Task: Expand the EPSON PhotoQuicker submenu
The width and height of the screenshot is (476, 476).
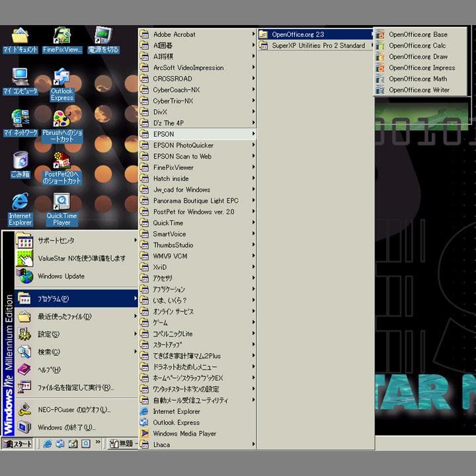Action: click(197, 145)
